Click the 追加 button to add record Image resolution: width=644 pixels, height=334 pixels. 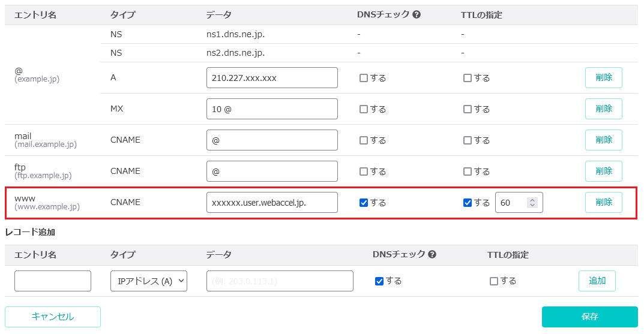tap(597, 281)
